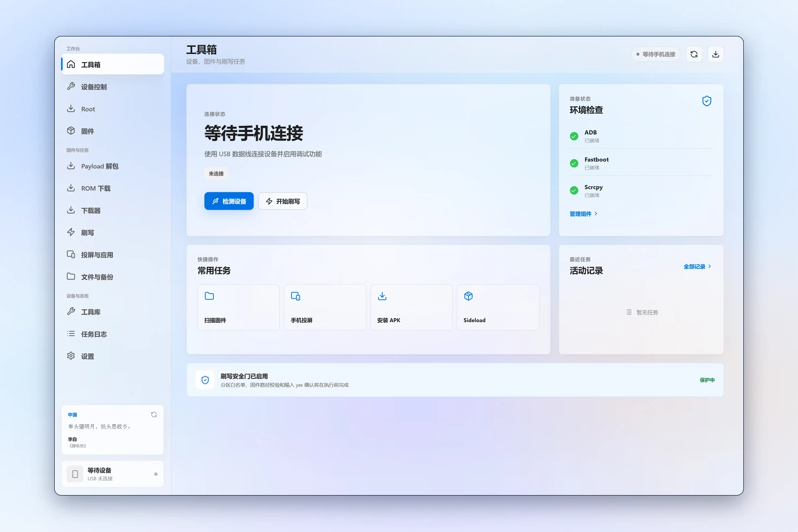Open 固件 section in sidebar
The width and height of the screenshot is (798, 532).
113,131
